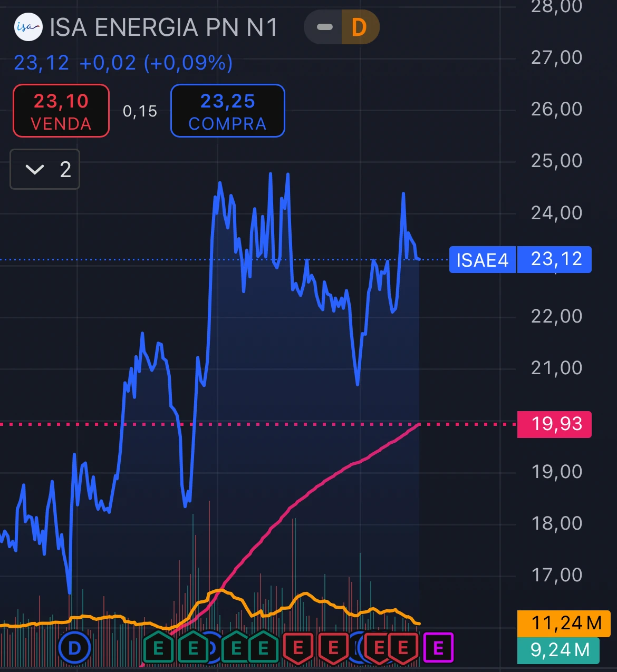Click the last red E earnings marker
The width and height of the screenshot is (617, 672).
tap(403, 648)
